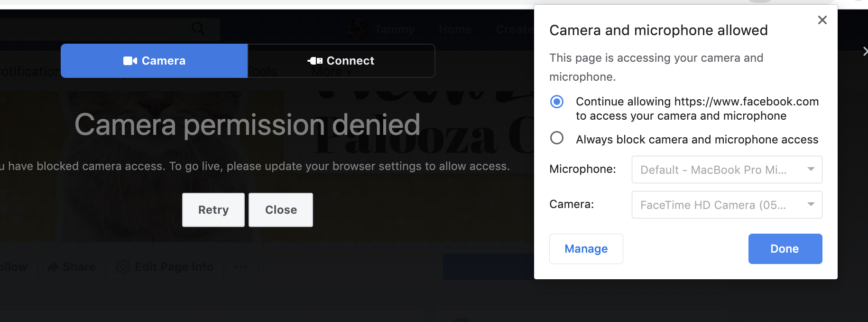The width and height of the screenshot is (868, 322).
Task: Expand the Microphone device dropdown
Action: point(727,170)
